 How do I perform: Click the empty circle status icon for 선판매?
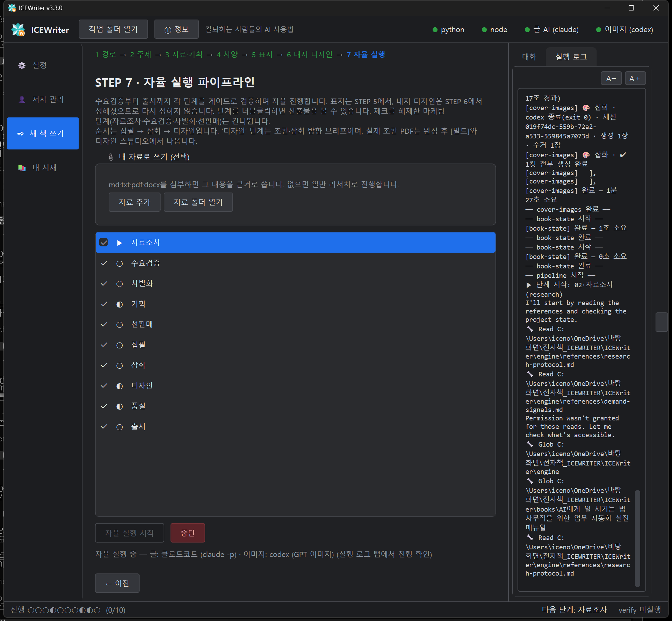pos(120,325)
